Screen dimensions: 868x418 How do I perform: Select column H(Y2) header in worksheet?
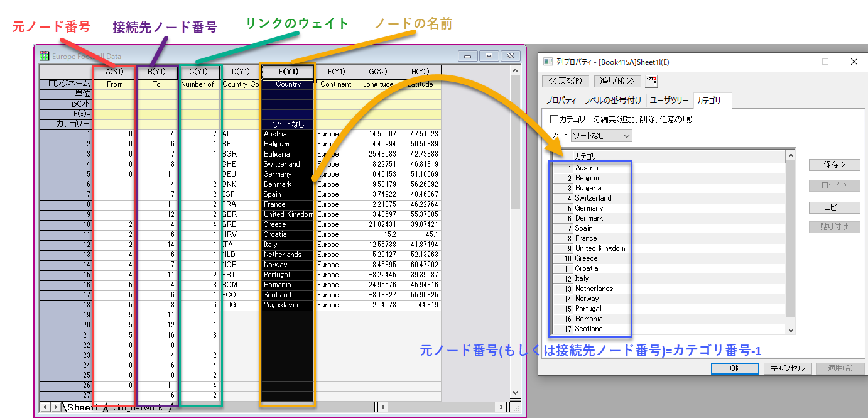[x=420, y=72]
